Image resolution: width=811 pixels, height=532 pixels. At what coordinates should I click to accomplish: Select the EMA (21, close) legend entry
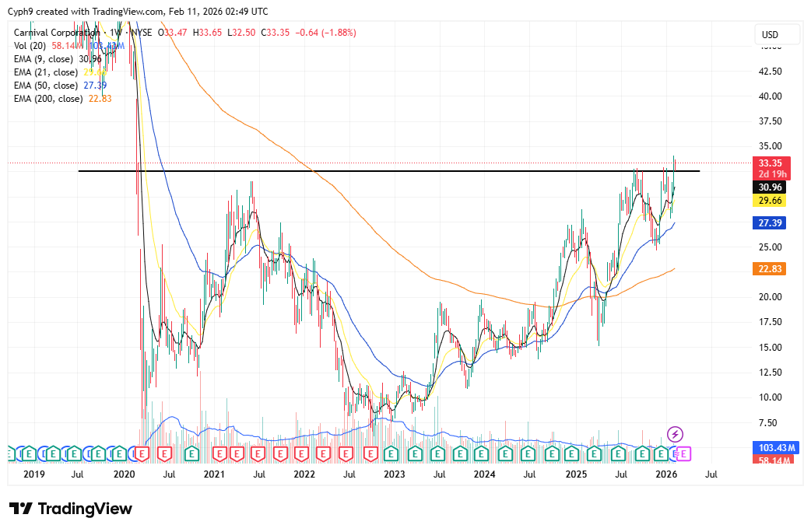click(x=45, y=72)
